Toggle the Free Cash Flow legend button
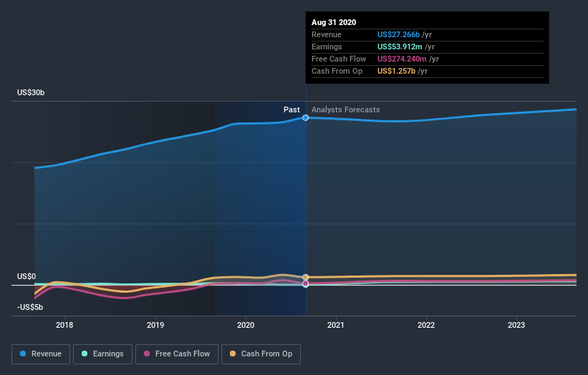 [x=177, y=354]
